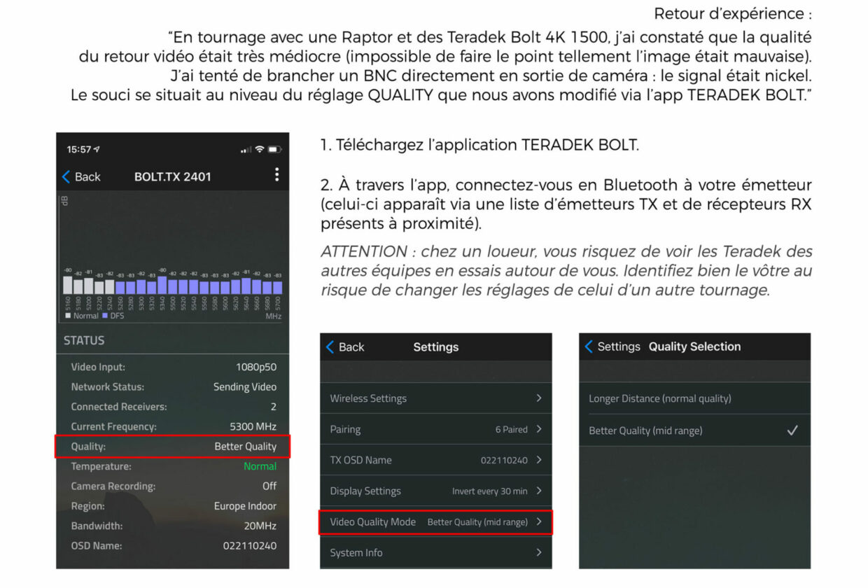868x588 pixels.
Task: Tap the Settings back arrow on Quality Selection screen
Action: pos(589,346)
